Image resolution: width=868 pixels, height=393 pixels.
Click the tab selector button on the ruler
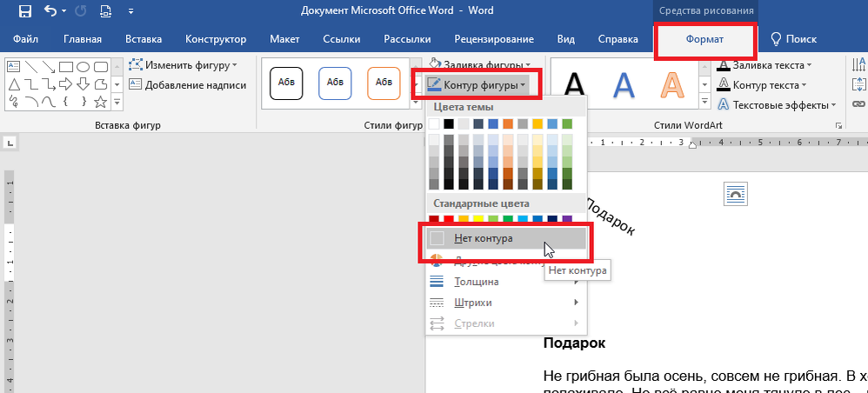(11, 143)
